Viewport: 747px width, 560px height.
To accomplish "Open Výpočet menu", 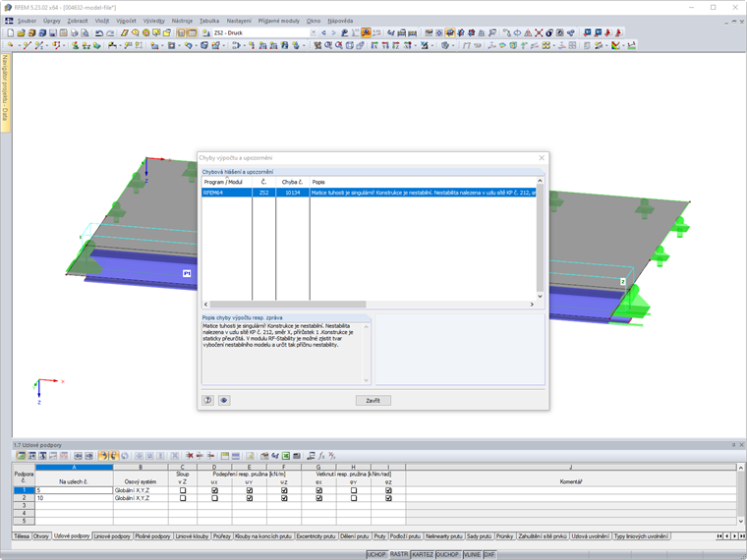I will click(x=126, y=21).
